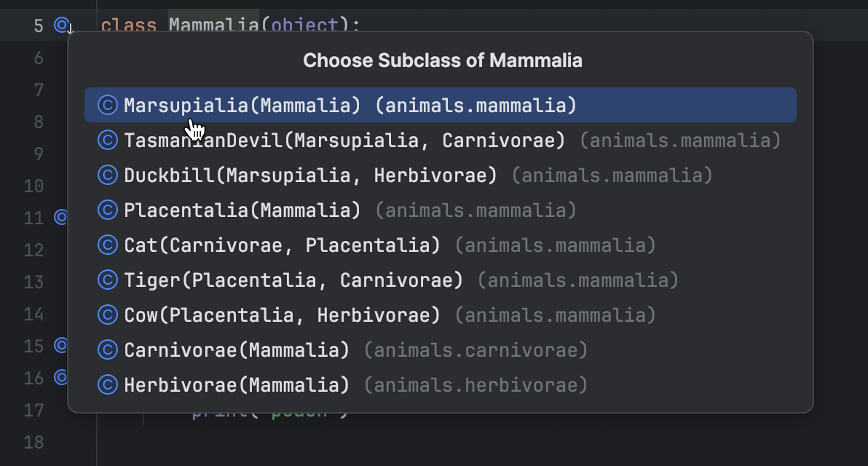Click the class icon beside Duckbill
Viewport: 868px width, 466px height.
tap(107, 175)
